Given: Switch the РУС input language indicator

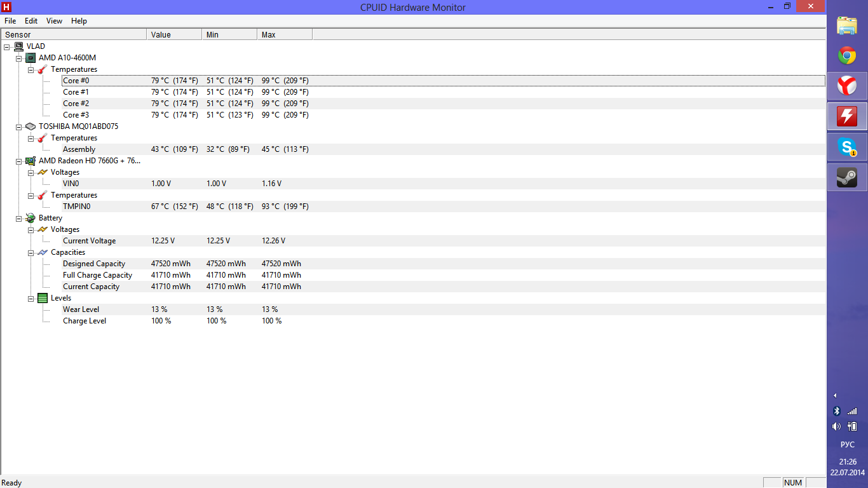Looking at the screenshot, I should [848, 445].
